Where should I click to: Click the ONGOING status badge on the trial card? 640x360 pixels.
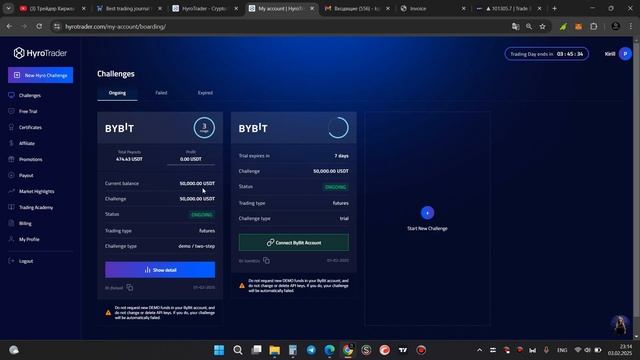pyautogui.click(x=336, y=187)
